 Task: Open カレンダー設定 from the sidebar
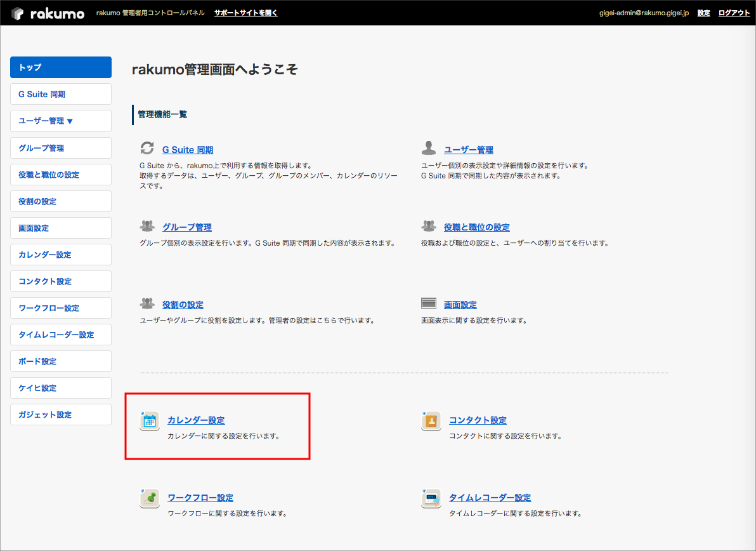61,255
